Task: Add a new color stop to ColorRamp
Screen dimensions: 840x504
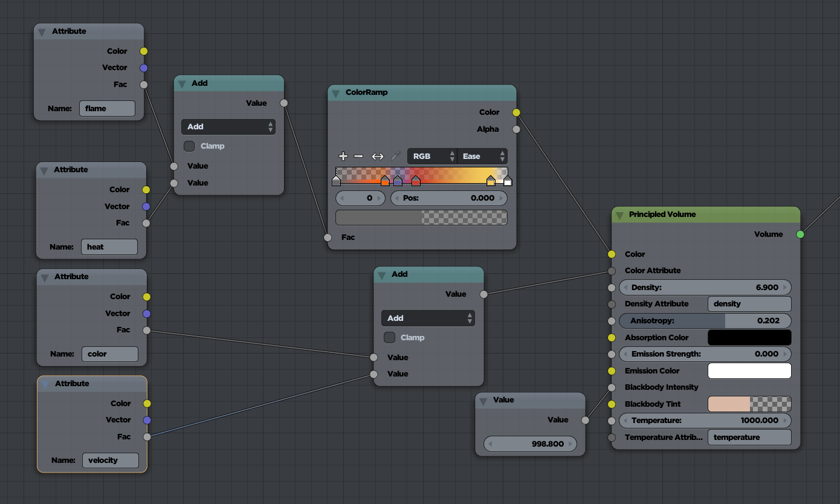Action: [343, 156]
